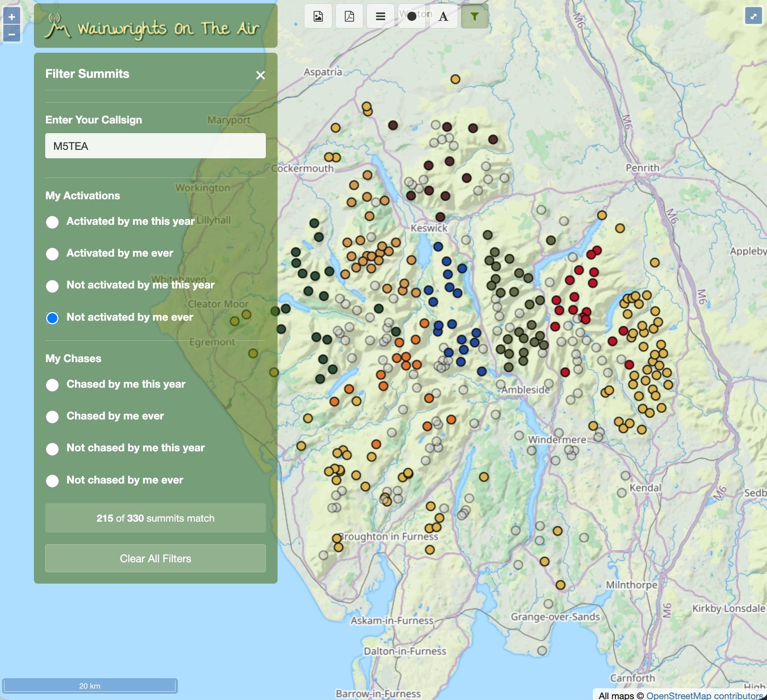This screenshot has height=700, width=767.
Task: Close the Filter Summits panel
Action: coord(260,75)
